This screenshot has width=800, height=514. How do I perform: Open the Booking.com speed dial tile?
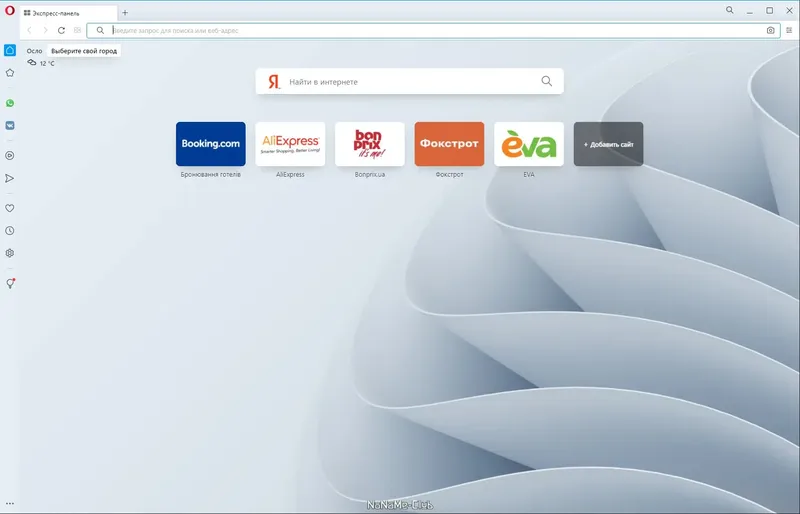click(x=211, y=144)
